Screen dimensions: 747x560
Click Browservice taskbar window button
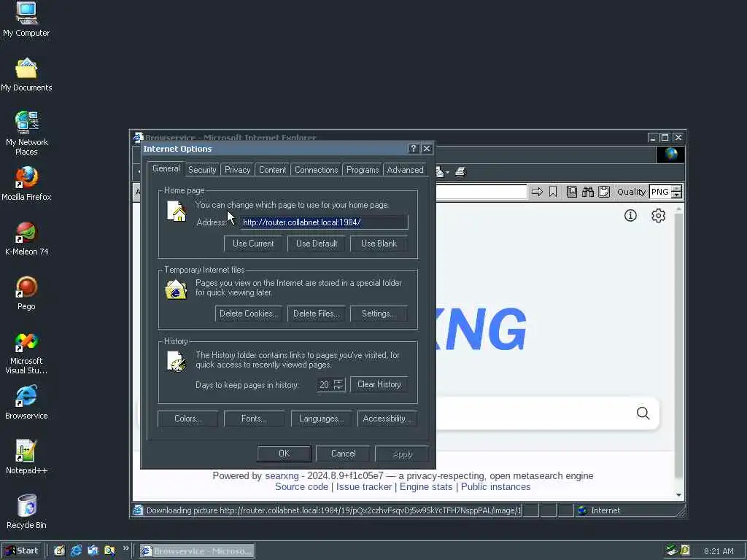pos(197,551)
